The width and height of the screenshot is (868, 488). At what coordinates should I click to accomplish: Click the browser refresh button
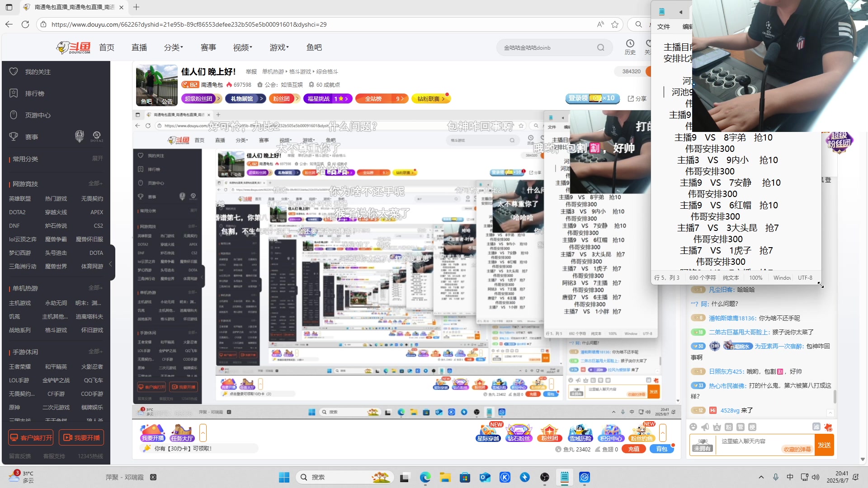[25, 24]
